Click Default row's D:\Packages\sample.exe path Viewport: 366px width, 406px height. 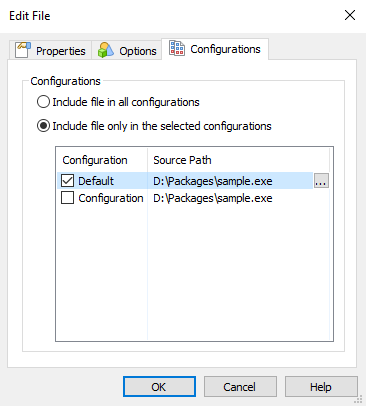tap(213, 181)
